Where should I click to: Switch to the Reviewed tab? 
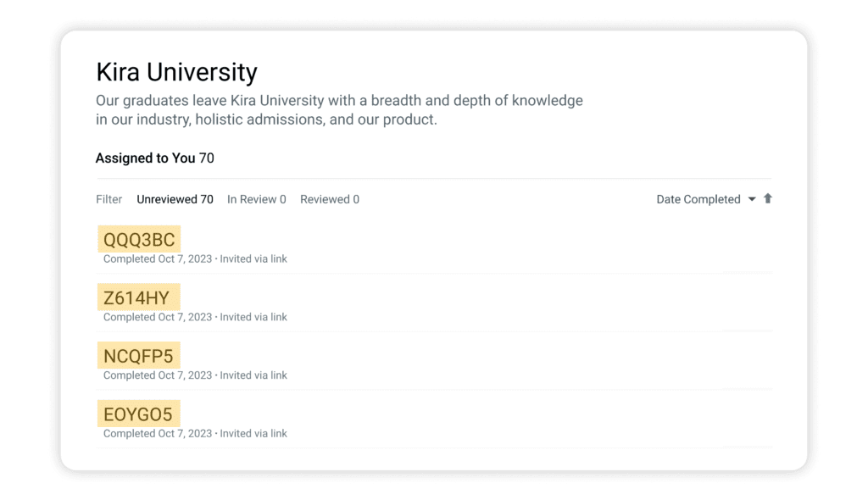point(329,198)
